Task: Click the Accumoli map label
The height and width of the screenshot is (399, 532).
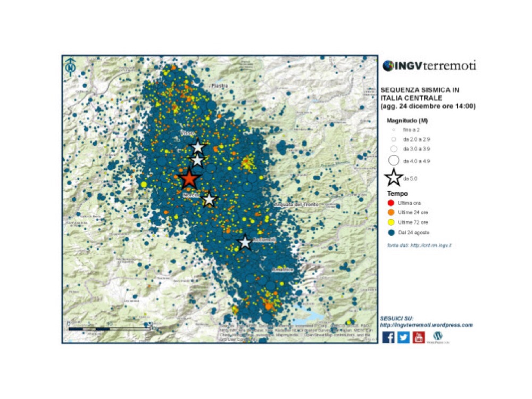Action: [264, 240]
